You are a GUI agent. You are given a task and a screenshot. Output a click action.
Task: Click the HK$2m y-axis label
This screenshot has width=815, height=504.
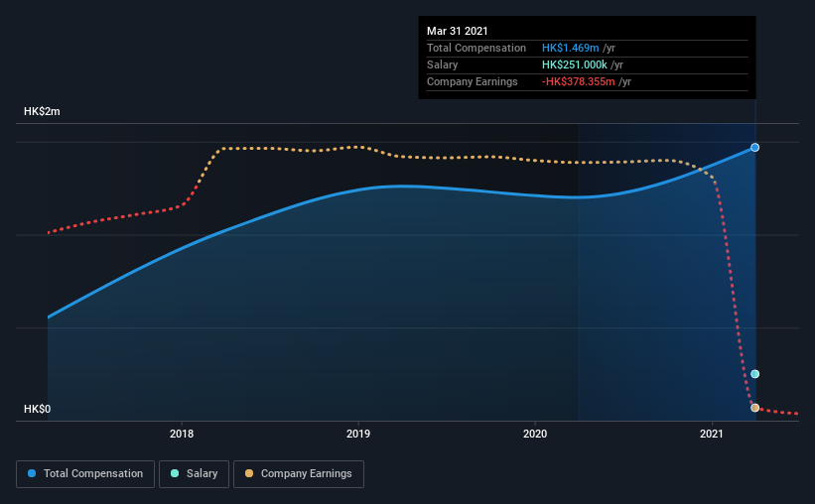tap(42, 112)
